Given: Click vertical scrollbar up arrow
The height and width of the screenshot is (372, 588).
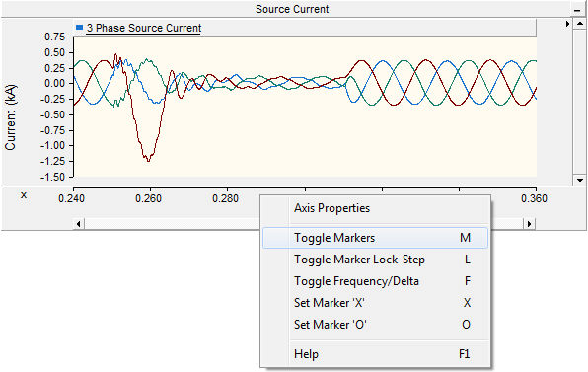Looking at the screenshot, I should tap(580, 24).
